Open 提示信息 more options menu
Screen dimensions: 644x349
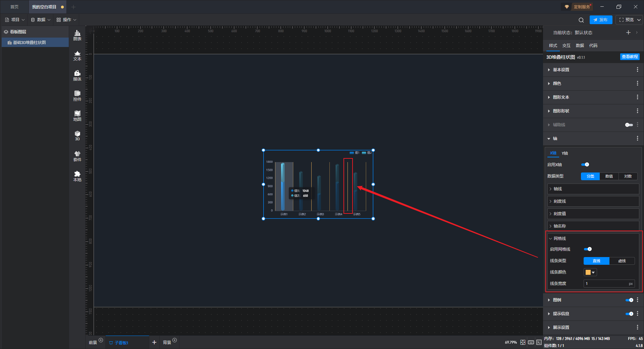click(637, 314)
